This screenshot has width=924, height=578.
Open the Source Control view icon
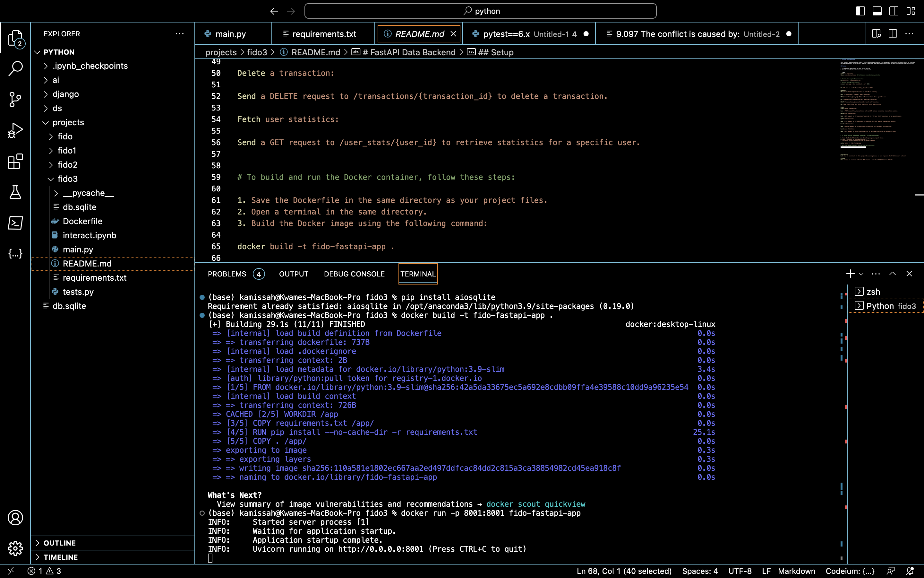point(15,100)
